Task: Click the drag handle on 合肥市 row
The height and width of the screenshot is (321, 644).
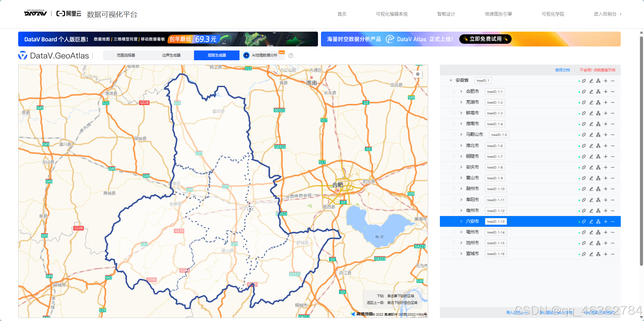Action: [453, 92]
